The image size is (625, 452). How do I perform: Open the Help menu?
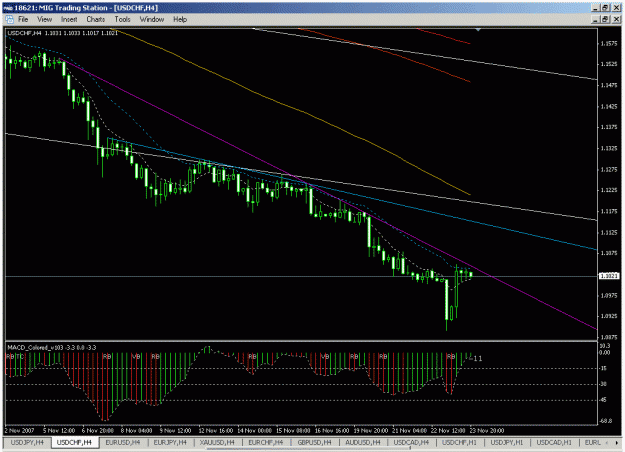180,19
